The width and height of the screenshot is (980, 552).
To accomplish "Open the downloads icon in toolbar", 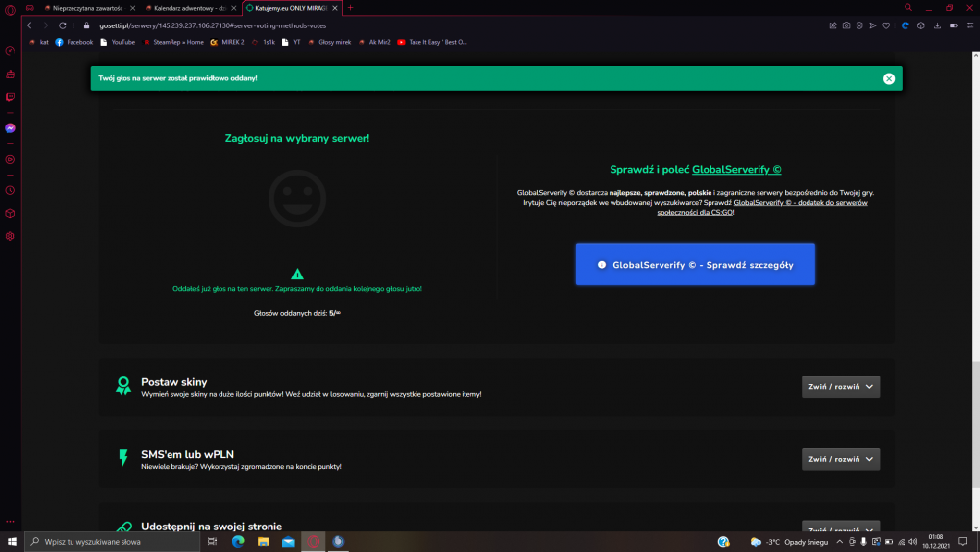I will [x=937, y=25].
